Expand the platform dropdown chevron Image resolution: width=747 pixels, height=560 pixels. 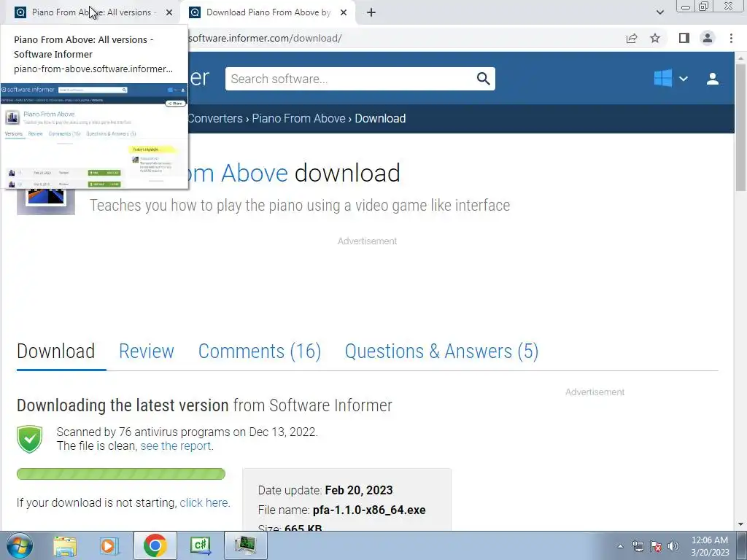point(683,79)
